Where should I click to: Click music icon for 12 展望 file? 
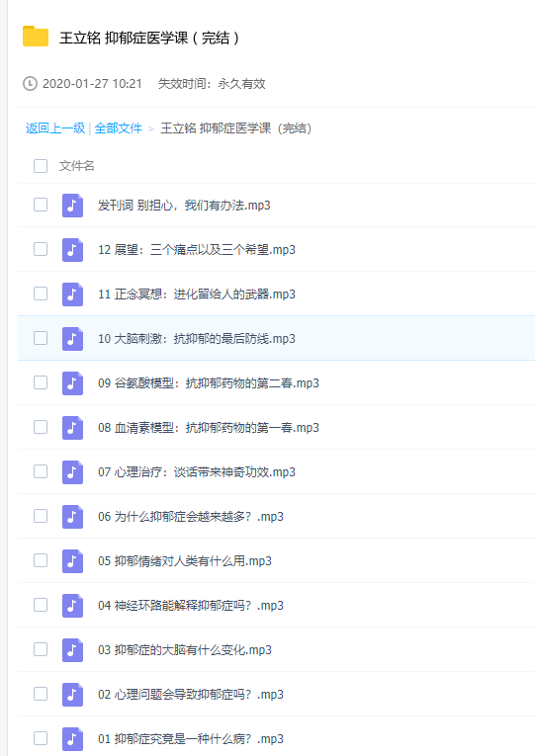pos(72,249)
